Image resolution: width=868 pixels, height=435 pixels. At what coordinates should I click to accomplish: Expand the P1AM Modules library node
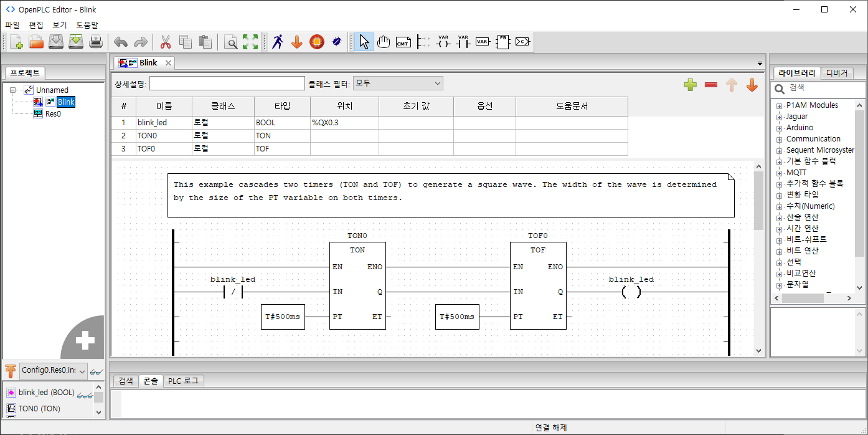tap(779, 105)
